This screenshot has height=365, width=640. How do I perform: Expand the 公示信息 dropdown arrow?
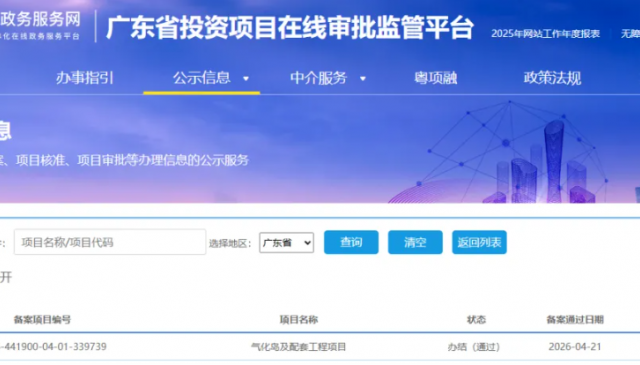click(x=246, y=78)
